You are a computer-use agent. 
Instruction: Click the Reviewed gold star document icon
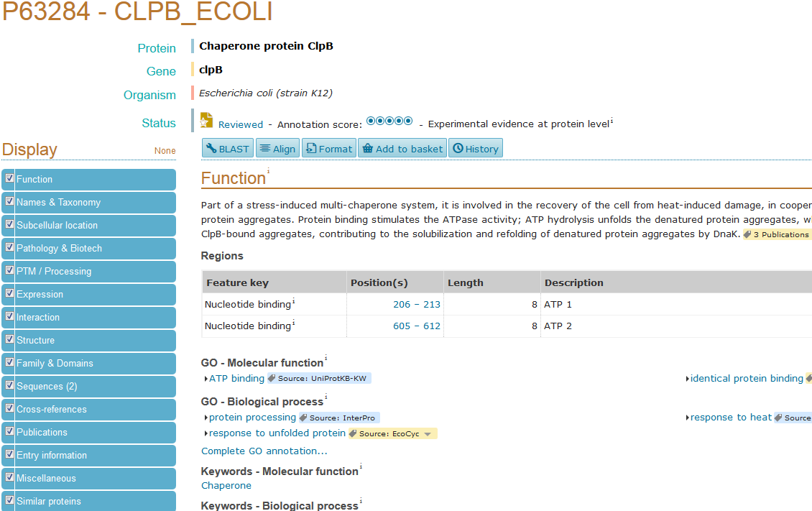tap(206, 120)
